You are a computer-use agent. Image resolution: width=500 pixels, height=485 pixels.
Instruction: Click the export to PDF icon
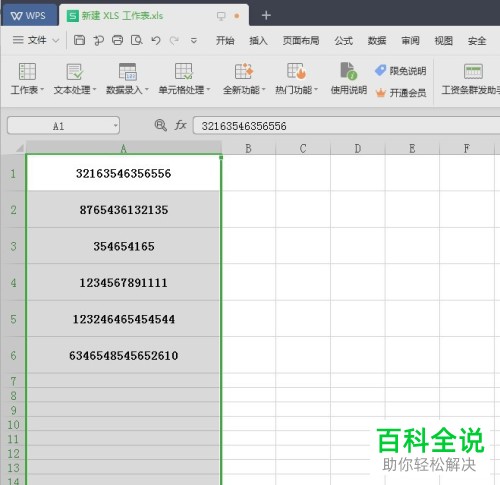(x=98, y=40)
